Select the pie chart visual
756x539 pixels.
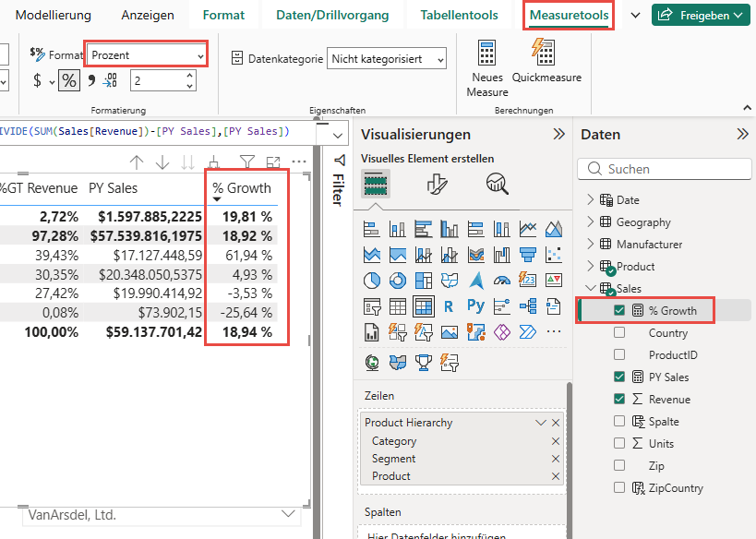click(371, 280)
